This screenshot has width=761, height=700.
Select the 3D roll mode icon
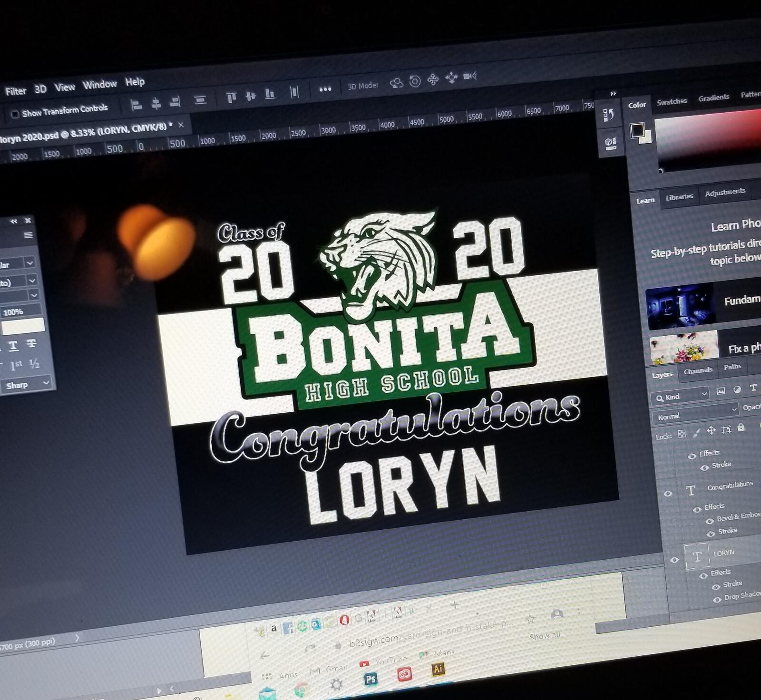(x=415, y=81)
